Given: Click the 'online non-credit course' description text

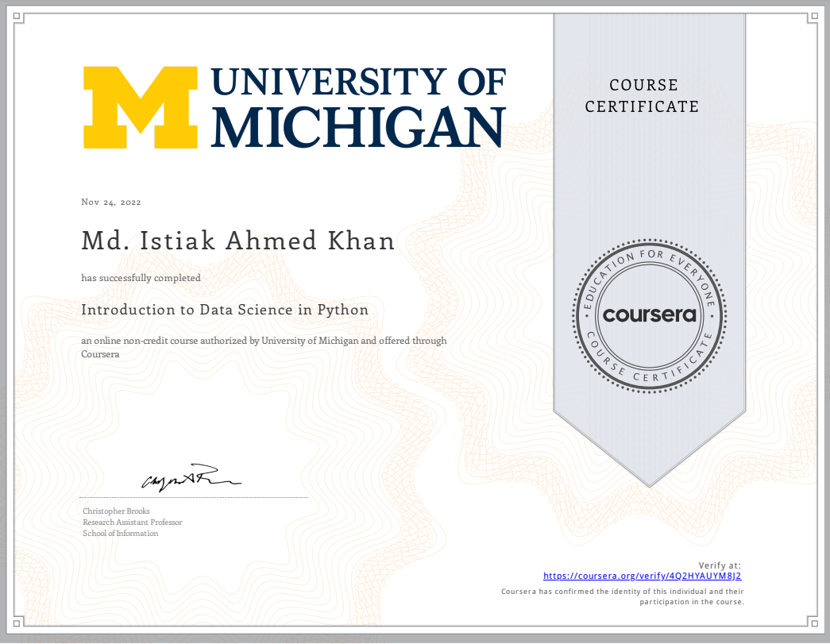Looking at the screenshot, I should click(x=264, y=341).
